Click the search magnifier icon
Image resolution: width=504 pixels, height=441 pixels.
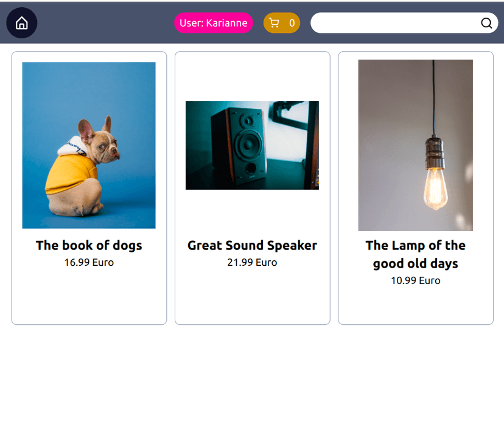coord(486,23)
